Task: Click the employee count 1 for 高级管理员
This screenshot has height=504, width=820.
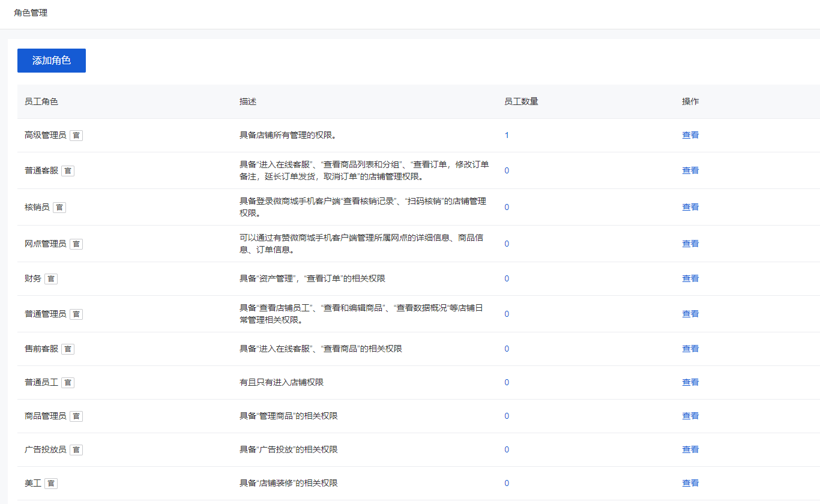Action: (507, 135)
